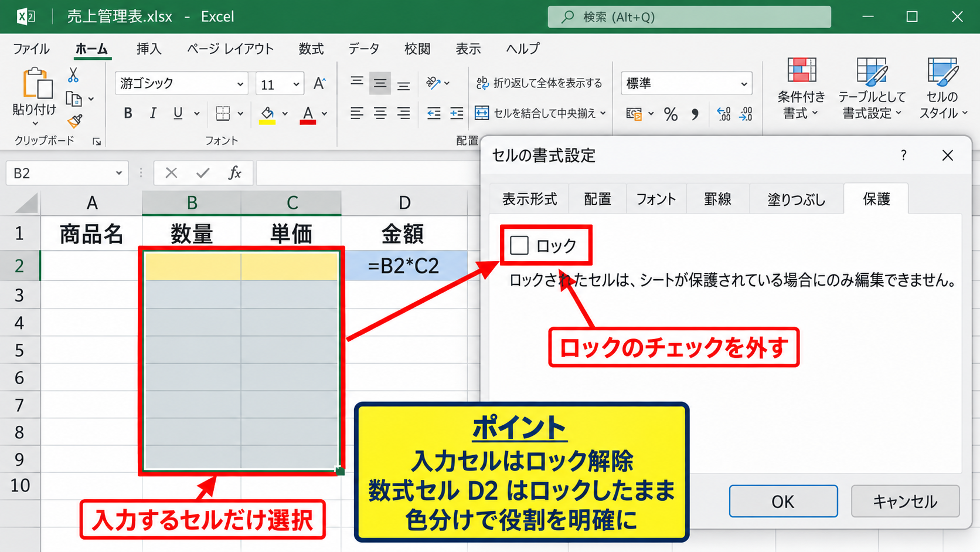Click Increase Decimal icon
The height and width of the screenshot is (552, 980).
coord(724,114)
